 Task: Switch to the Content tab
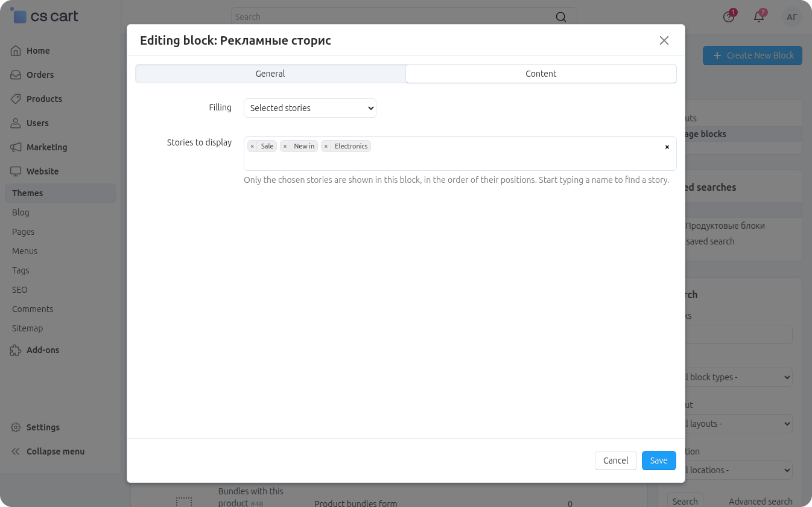click(541, 74)
